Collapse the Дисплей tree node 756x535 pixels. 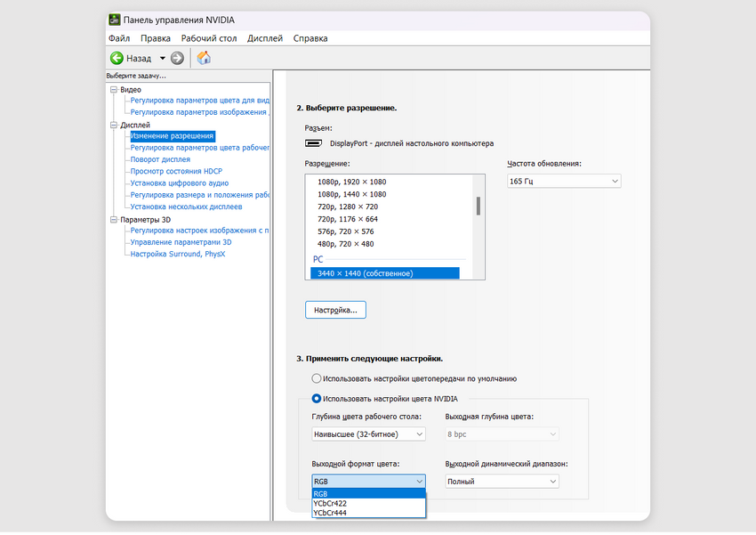tap(114, 125)
